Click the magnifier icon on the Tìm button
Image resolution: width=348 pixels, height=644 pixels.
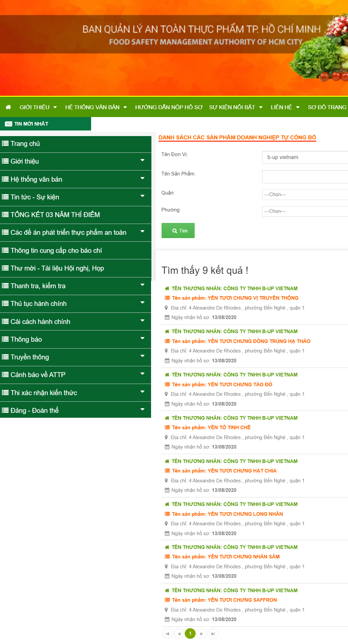[x=175, y=231]
